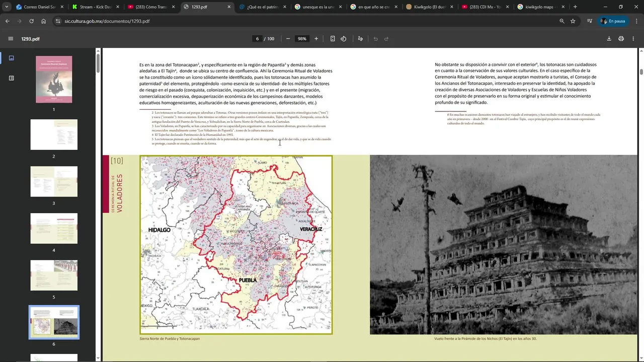This screenshot has width=644, height=362.
Task: Show the thumbnails view in sidebar
Action: click(x=11, y=58)
